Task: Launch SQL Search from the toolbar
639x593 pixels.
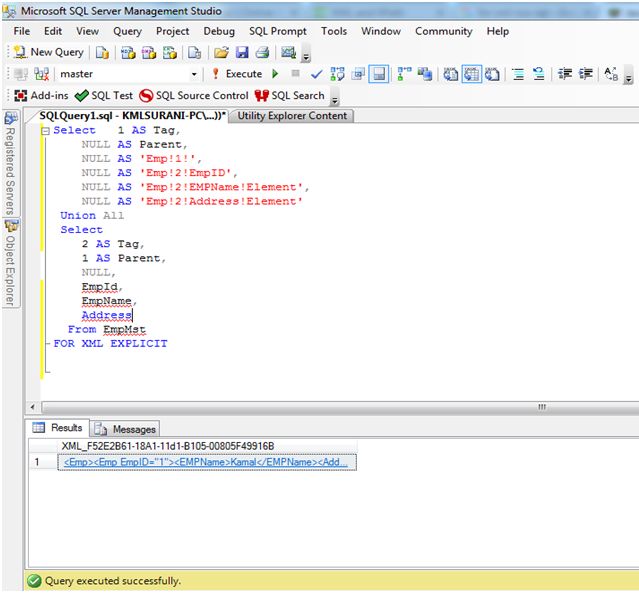Action: point(290,96)
